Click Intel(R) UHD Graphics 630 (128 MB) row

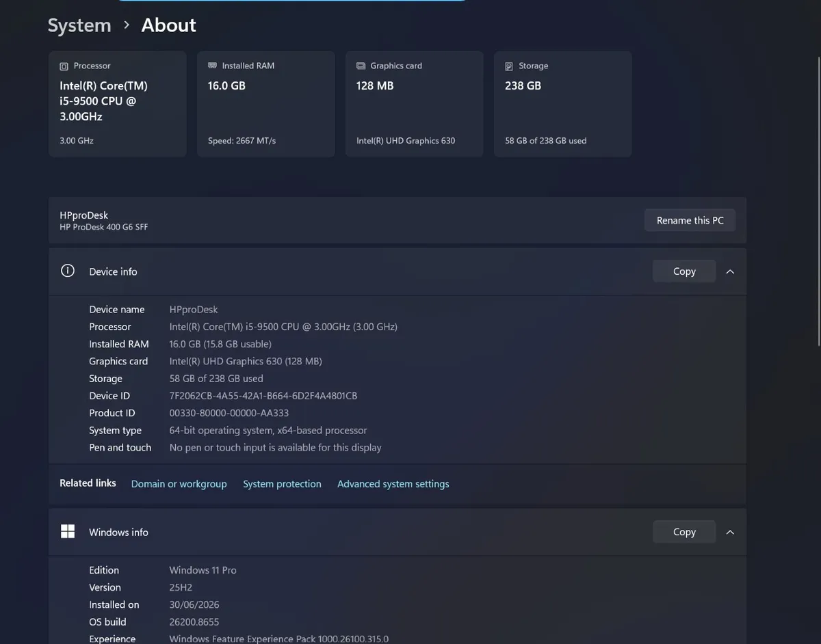(x=246, y=361)
